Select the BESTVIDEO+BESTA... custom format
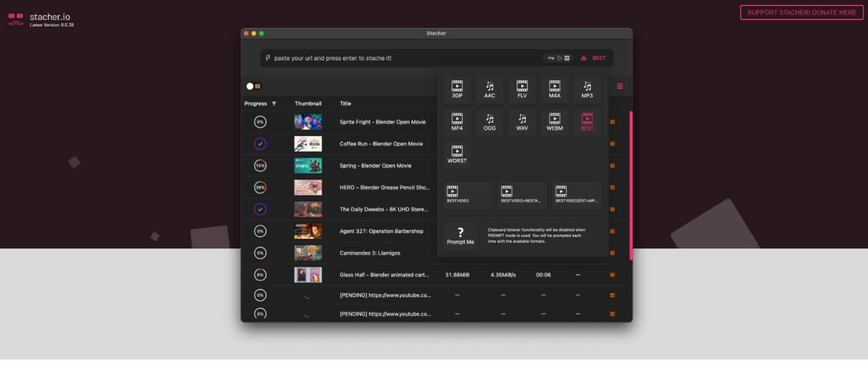The width and height of the screenshot is (868, 370). 522,196
